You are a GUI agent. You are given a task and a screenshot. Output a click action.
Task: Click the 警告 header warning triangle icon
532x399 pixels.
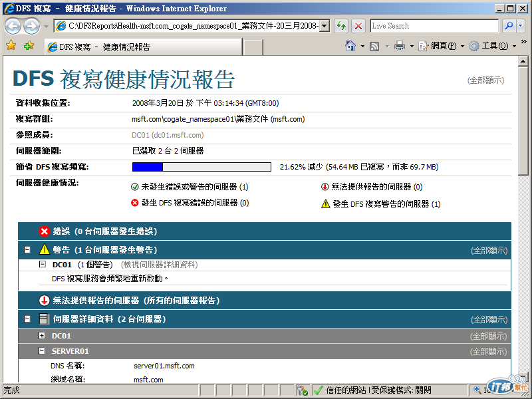click(x=44, y=249)
